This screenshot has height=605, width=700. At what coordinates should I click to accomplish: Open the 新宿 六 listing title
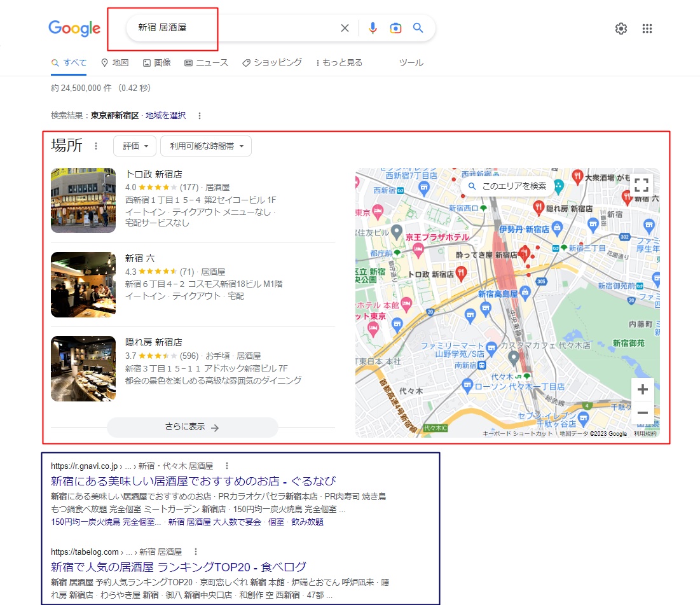click(140, 258)
